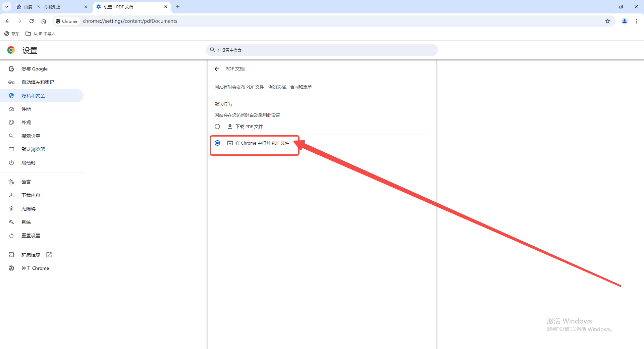Click the palette icon for appearance
Image resolution: width=644 pixels, height=349 pixels.
11,122
